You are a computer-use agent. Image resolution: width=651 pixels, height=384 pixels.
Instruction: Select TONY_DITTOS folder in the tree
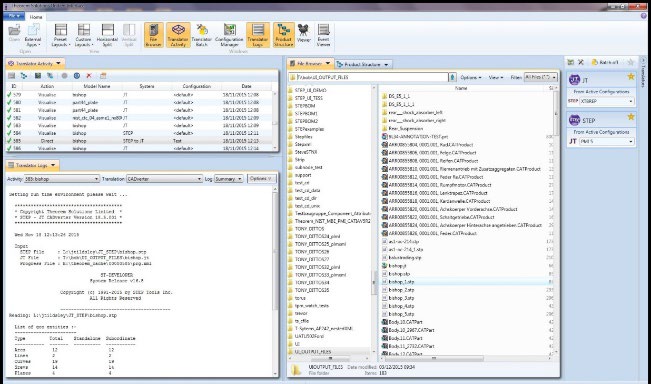point(309,229)
